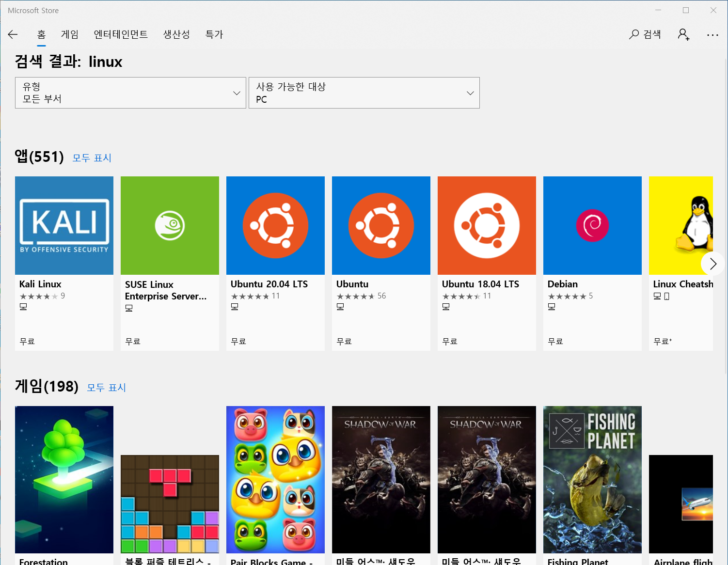Image resolution: width=728 pixels, height=565 pixels.
Task: Open the Forestation game cover
Action: pyautogui.click(x=64, y=480)
